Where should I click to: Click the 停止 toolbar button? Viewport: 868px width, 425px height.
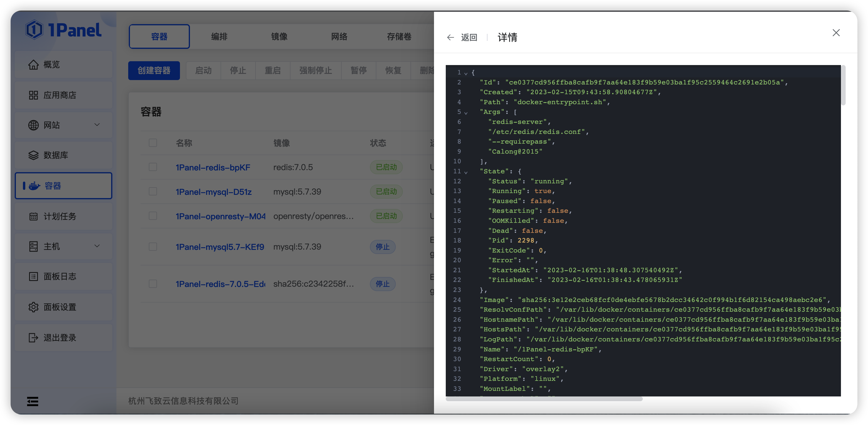pyautogui.click(x=238, y=71)
